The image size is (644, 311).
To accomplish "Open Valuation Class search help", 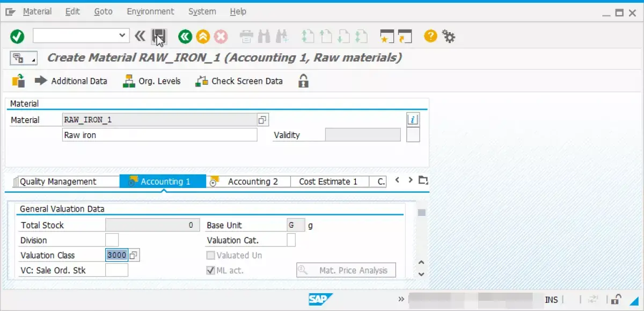I will (134, 255).
